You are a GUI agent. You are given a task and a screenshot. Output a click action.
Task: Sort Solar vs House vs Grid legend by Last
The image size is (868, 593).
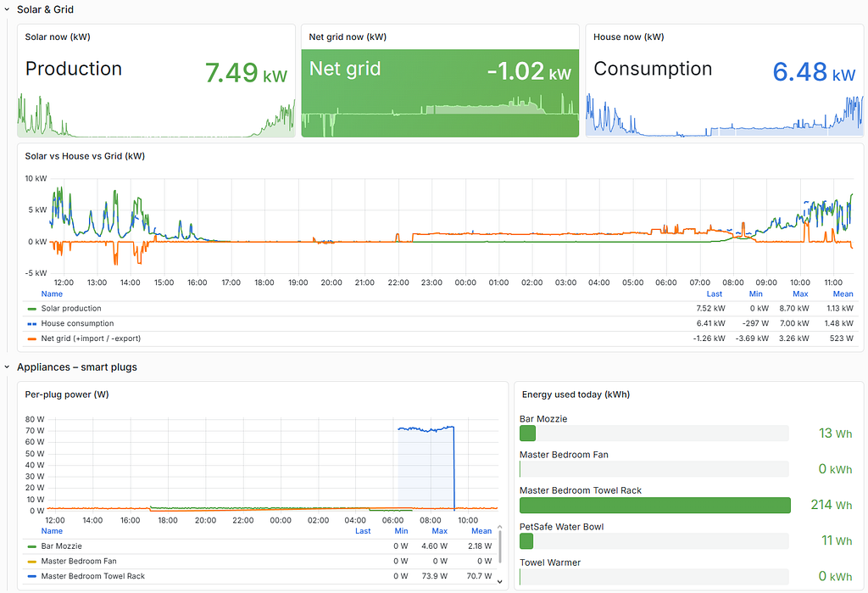click(x=714, y=294)
